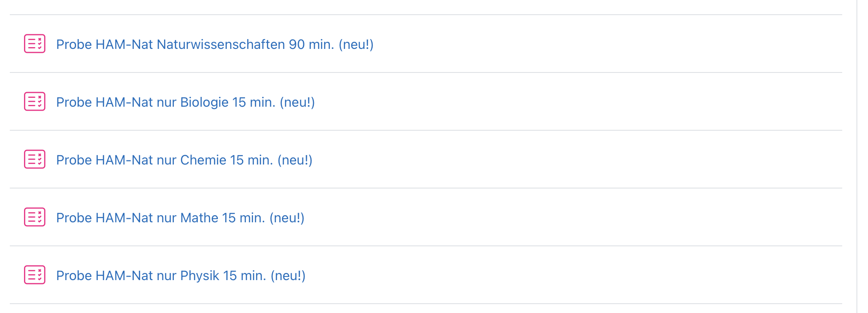Click the quiz icon beside Naturwissenschaften 90 min.

click(x=35, y=44)
